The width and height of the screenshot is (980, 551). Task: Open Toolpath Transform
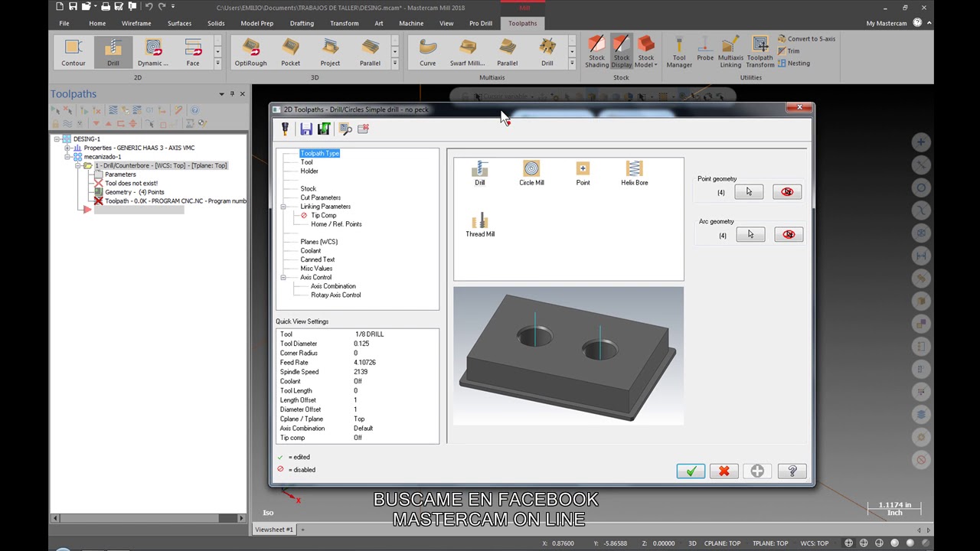pyautogui.click(x=760, y=52)
